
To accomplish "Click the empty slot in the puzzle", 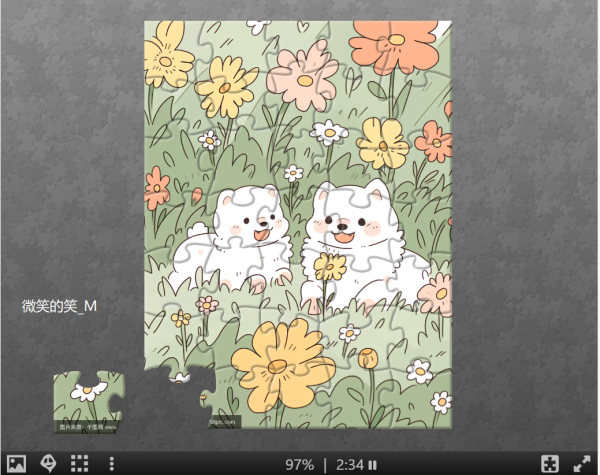I will 173,405.
